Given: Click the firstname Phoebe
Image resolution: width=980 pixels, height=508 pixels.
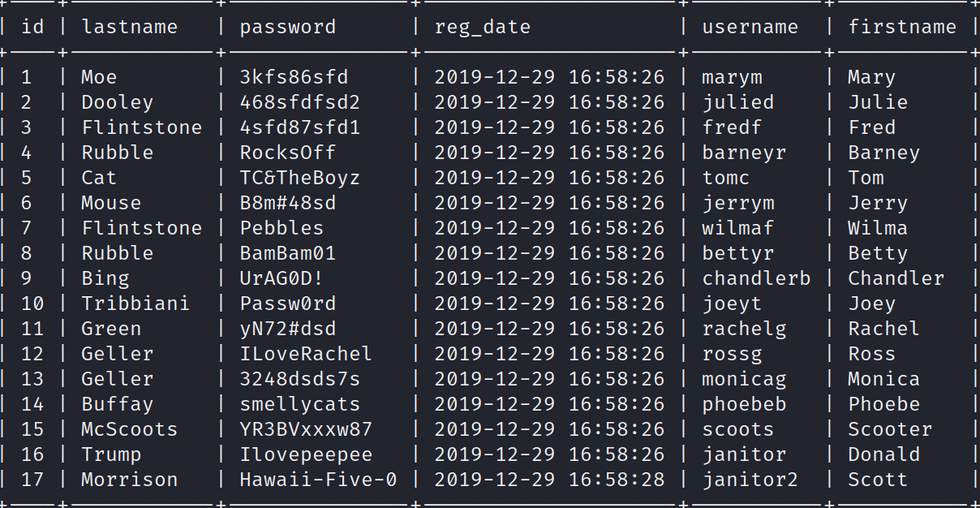Looking at the screenshot, I should click(x=883, y=404).
